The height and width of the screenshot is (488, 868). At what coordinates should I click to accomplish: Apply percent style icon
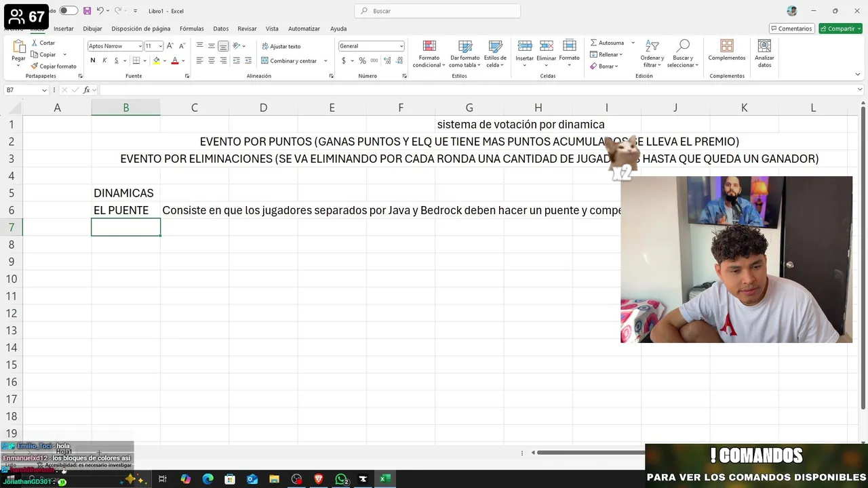click(362, 60)
